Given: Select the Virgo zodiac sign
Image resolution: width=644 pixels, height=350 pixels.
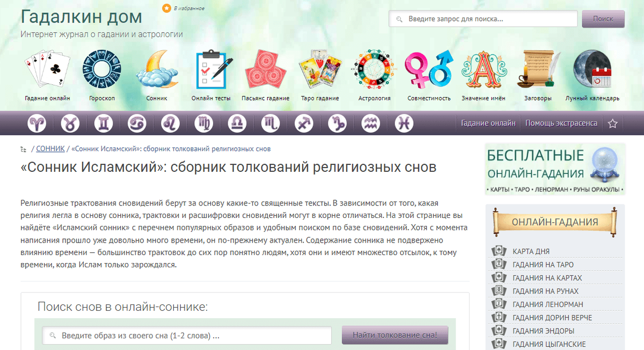Looking at the screenshot, I should point(204,123).
